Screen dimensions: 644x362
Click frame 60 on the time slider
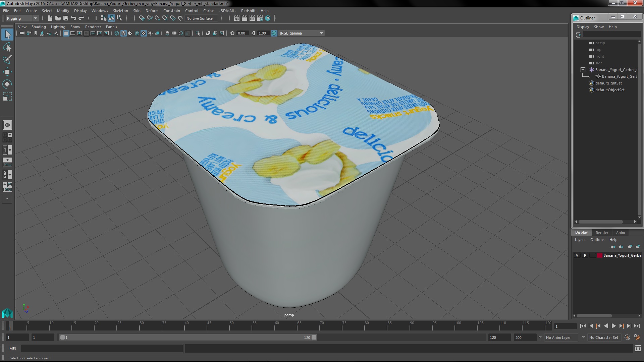(277, 326)
